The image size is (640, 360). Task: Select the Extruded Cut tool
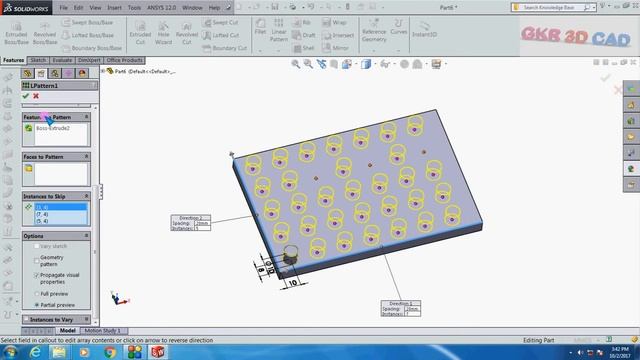140,33
